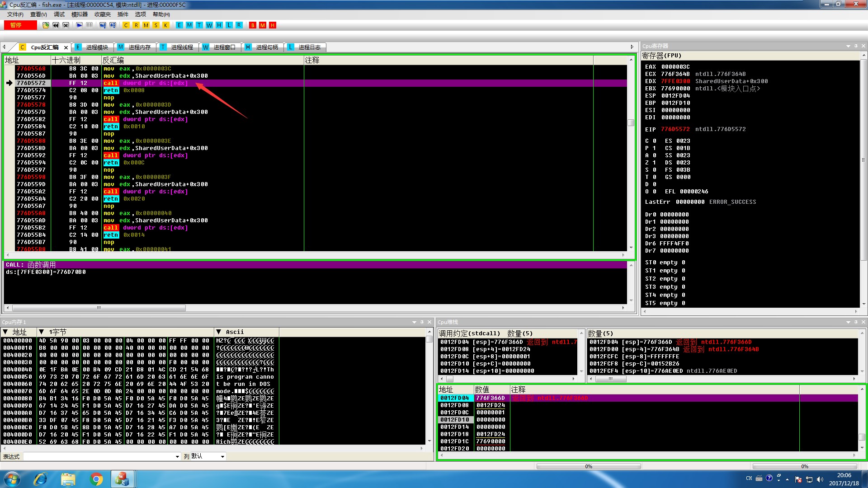Click the red H hardware breakpoint icon
This screenshot has width=868, height=488.
pos(273,25)
